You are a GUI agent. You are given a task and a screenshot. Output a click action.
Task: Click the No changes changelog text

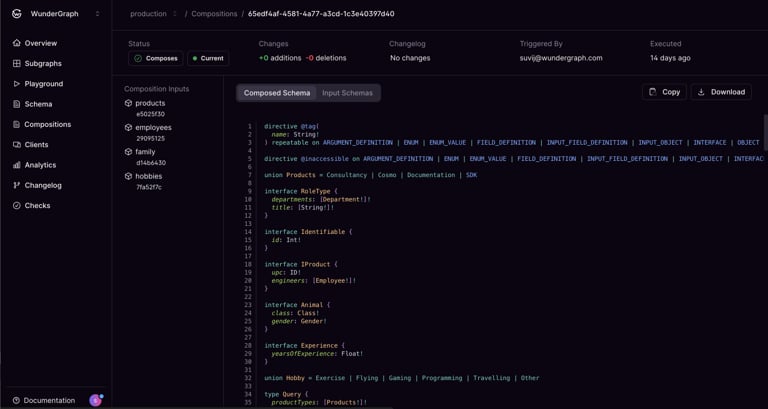410,58
